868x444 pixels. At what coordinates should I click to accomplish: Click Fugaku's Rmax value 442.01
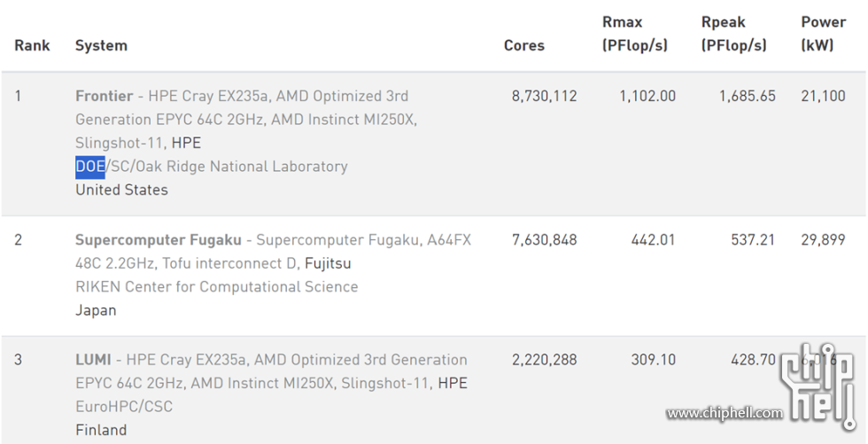[653, 240]
